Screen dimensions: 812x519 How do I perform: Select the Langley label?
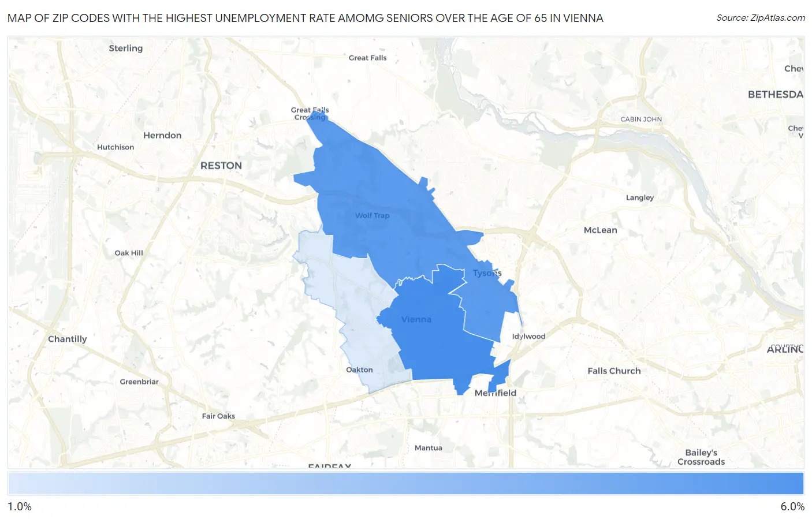coord(640,197)
